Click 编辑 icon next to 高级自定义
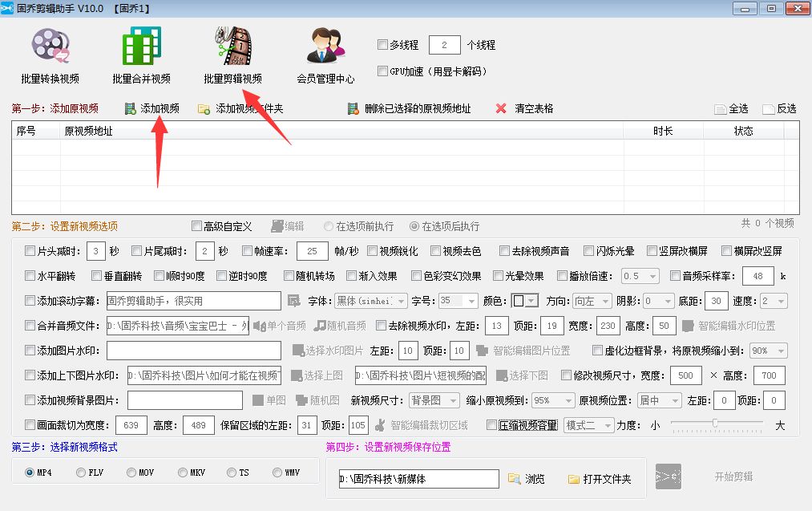The width and height of the screenshot is (812, 511). click(x=277, y=226)
